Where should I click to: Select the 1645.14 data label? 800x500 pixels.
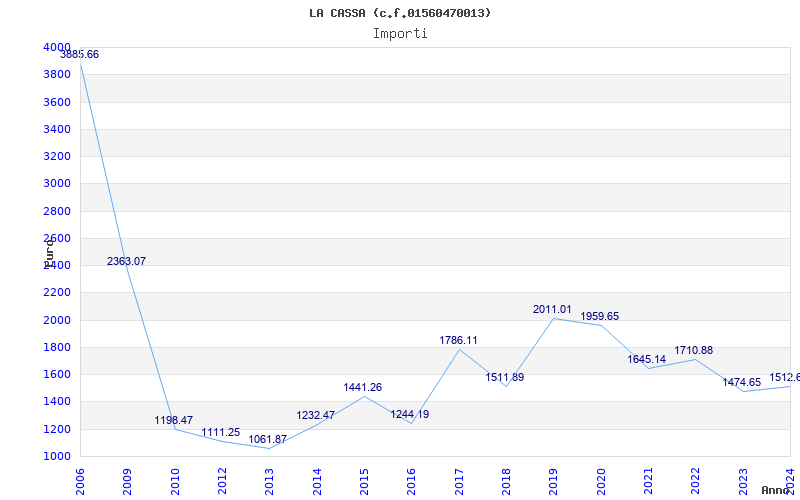point(646,359)
